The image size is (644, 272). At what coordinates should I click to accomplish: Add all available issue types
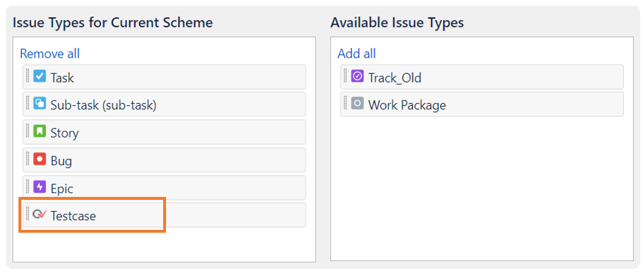(x=356, y=54)
